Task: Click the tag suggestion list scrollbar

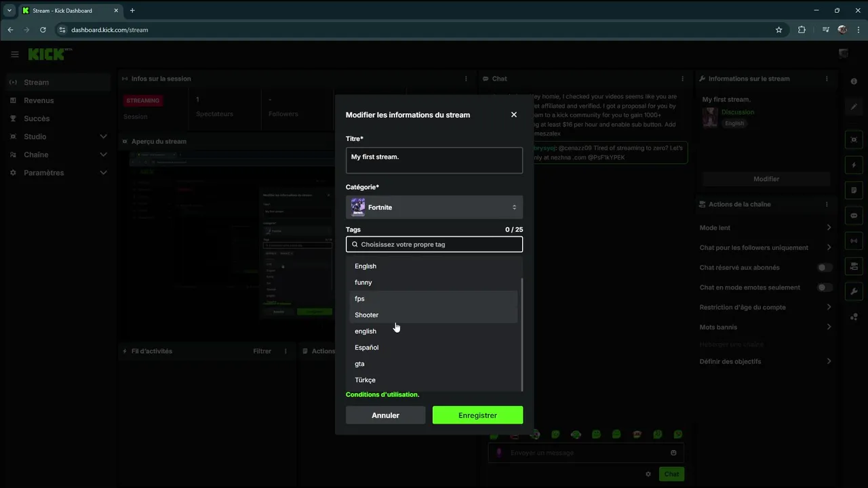Action: 521,335
